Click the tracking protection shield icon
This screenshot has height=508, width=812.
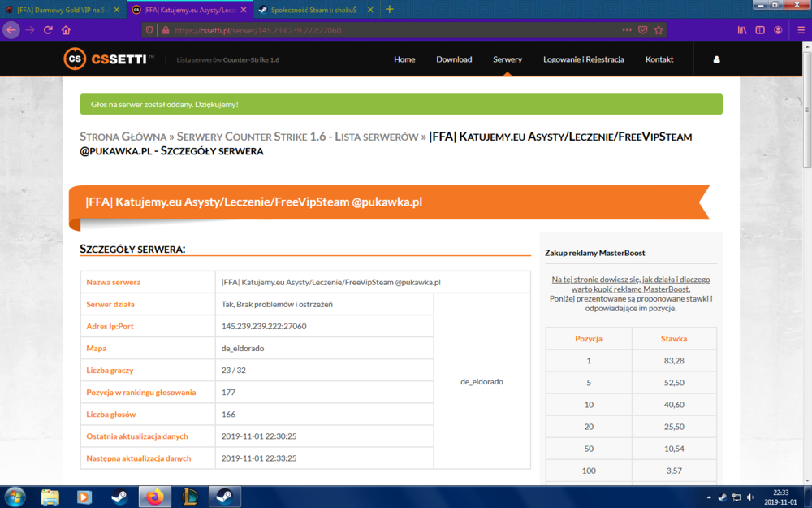click(149, 30)
